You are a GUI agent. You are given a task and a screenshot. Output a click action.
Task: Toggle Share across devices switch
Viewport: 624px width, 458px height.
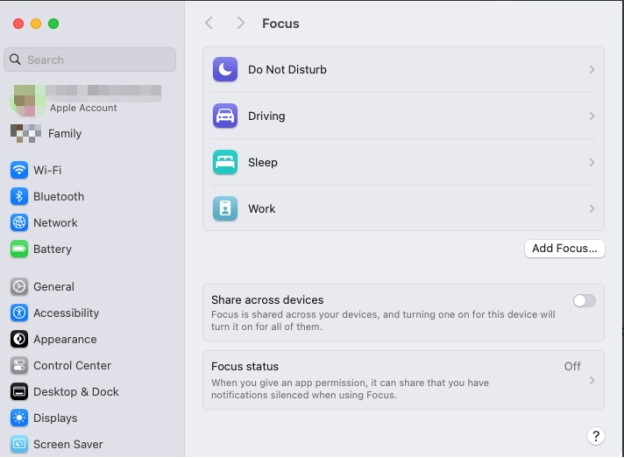584,300
